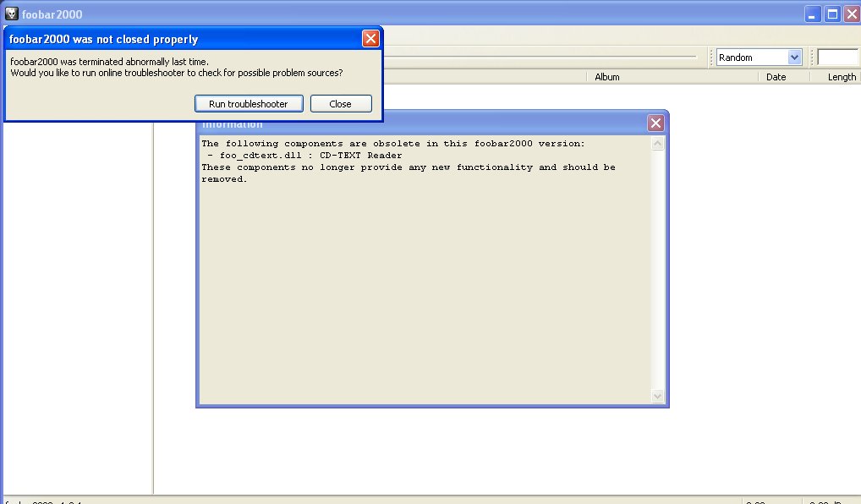
Task: Click the toolbar grip handle before Random dropdown
Action: point(711,58)
